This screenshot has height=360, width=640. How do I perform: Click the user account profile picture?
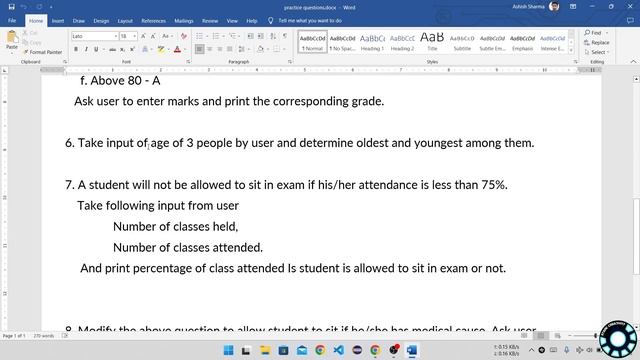(x=554, y=7)
